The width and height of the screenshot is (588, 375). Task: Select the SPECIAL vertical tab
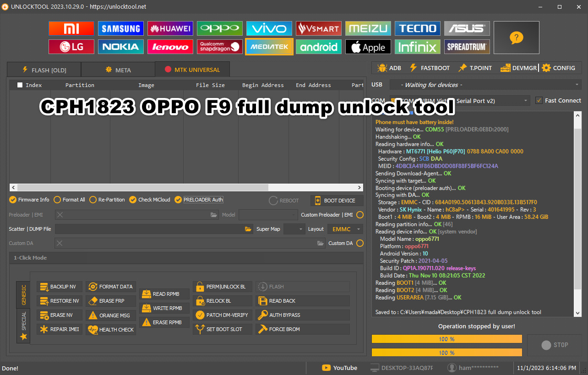(x=23, y=326)
